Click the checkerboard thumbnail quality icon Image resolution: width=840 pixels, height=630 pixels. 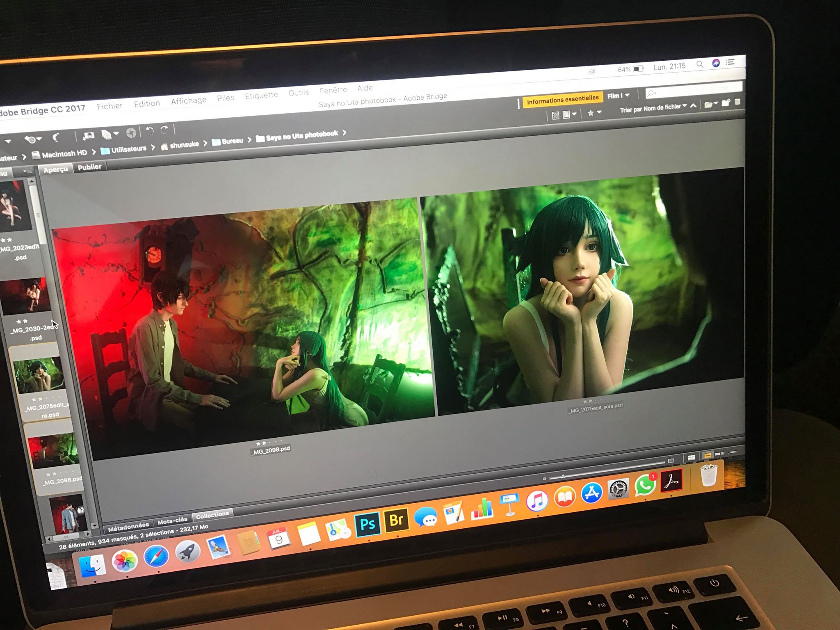[x=555, y=115]
